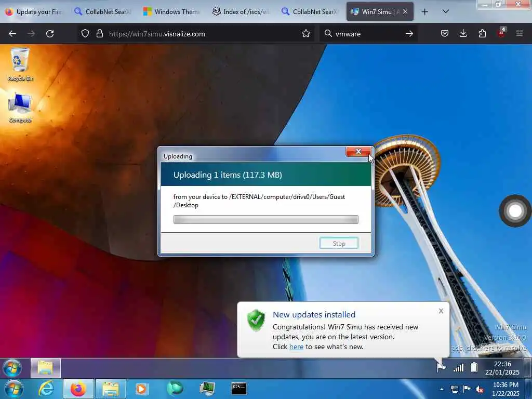
Task: Switch to the second CollabNet Search tab
Action: coord(311,12)
